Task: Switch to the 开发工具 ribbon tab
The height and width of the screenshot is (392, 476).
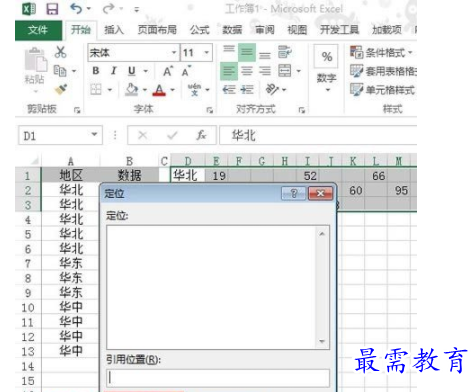Action: click(x=340, y=30)
